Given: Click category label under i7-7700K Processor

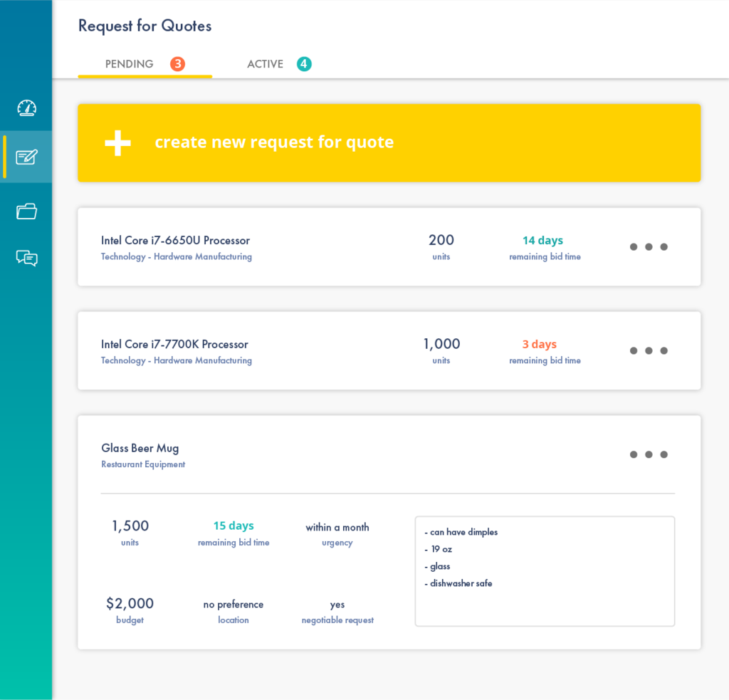Looking at the screenshot, I should 177,360.
